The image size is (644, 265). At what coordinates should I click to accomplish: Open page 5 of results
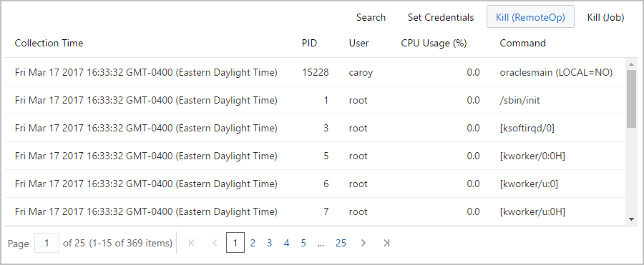tap(303, 244)
